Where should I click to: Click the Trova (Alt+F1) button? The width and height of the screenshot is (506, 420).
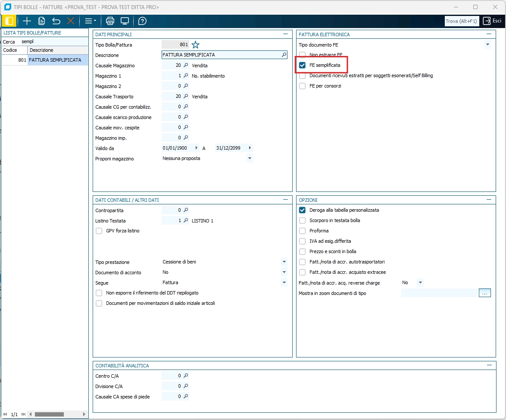[462, 21]
